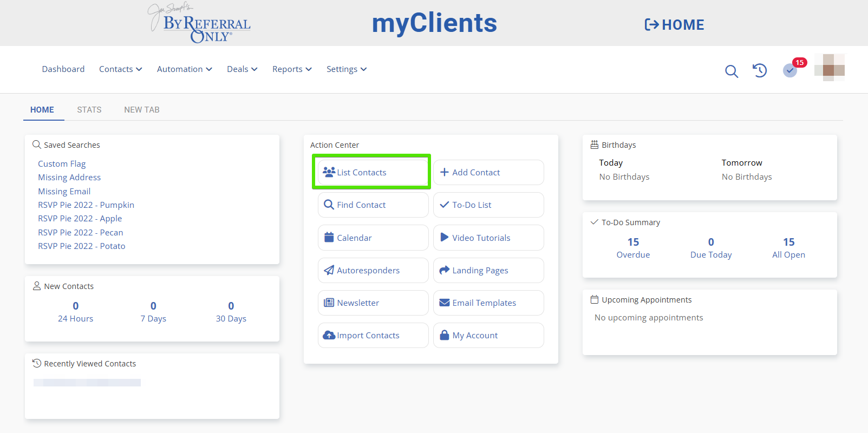Switch to the NEW TAB tab
The width and height of the screenshot is (868, 433).
[142, 110]
